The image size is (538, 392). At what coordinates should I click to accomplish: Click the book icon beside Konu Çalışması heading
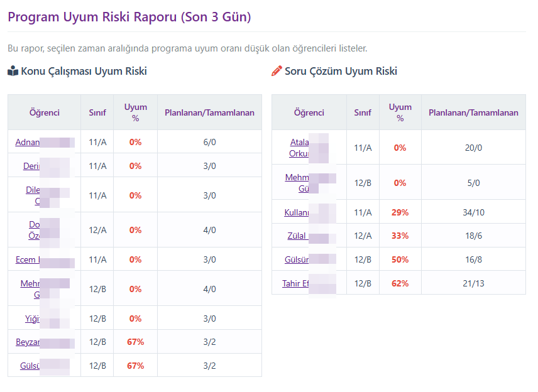13,72
